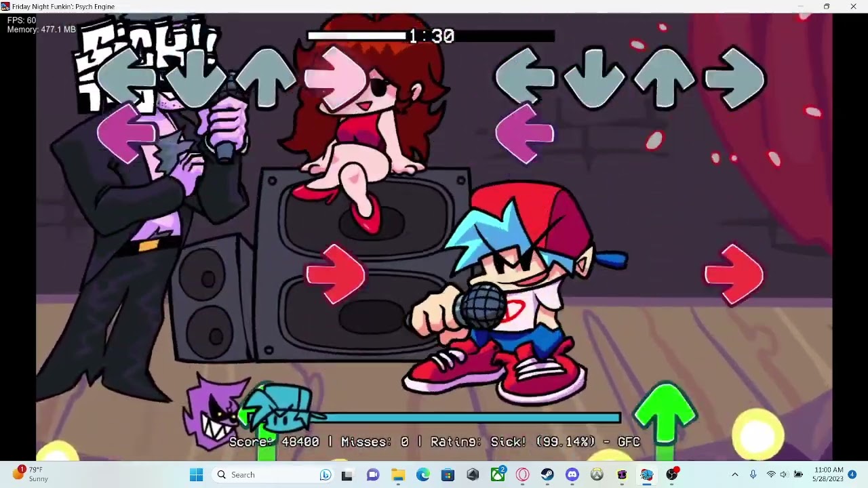The width and height of the screenshot is (868, 488).
Task: Open the weather widget showing 79°F Sunny
Action: click(31, 474)
